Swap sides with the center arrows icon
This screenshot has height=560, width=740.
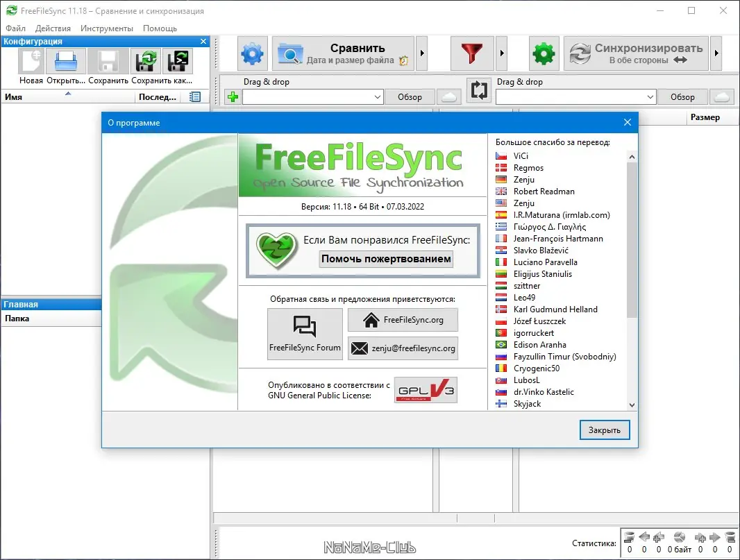tap(478, 90)
